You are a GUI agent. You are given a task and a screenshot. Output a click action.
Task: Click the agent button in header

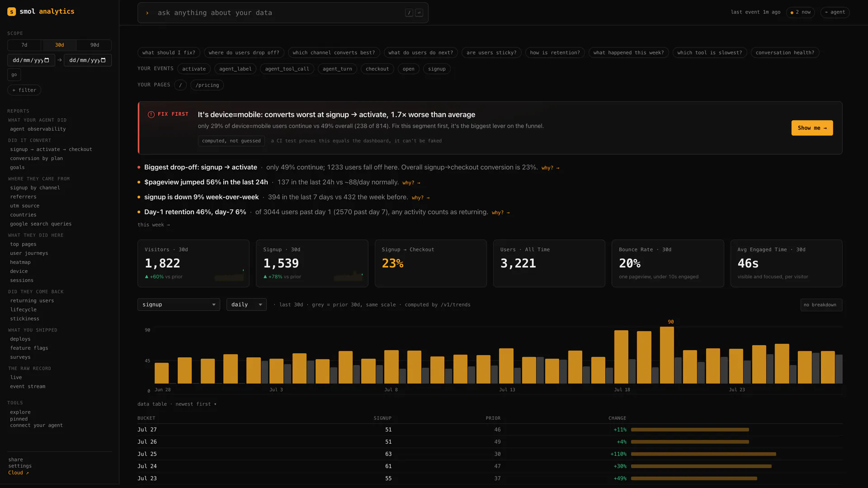(x=835, y=12)
